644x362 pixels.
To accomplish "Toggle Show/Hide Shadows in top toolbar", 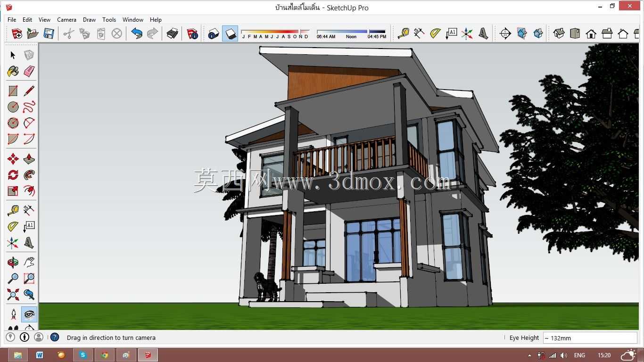I will click(x=230, y=33).
